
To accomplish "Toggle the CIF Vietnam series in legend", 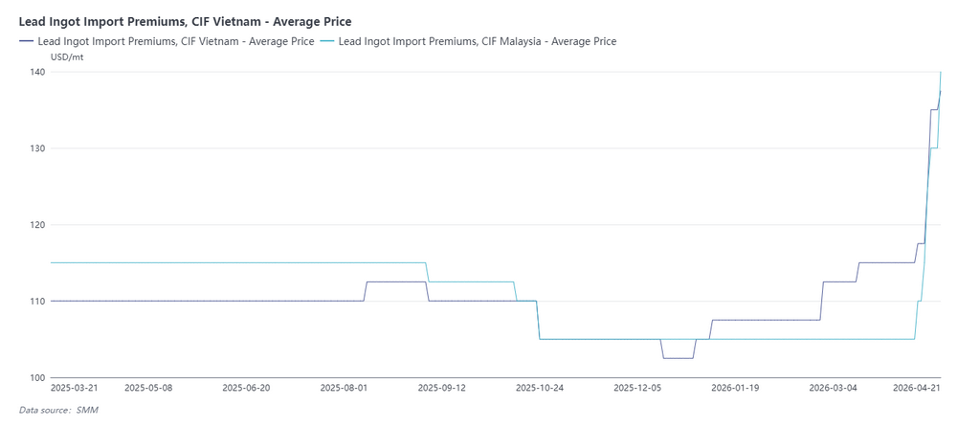I will (x=174, y=41).
